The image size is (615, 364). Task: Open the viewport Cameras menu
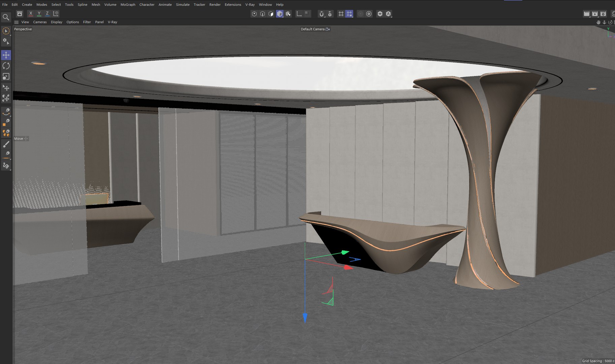tap(40, 22)
